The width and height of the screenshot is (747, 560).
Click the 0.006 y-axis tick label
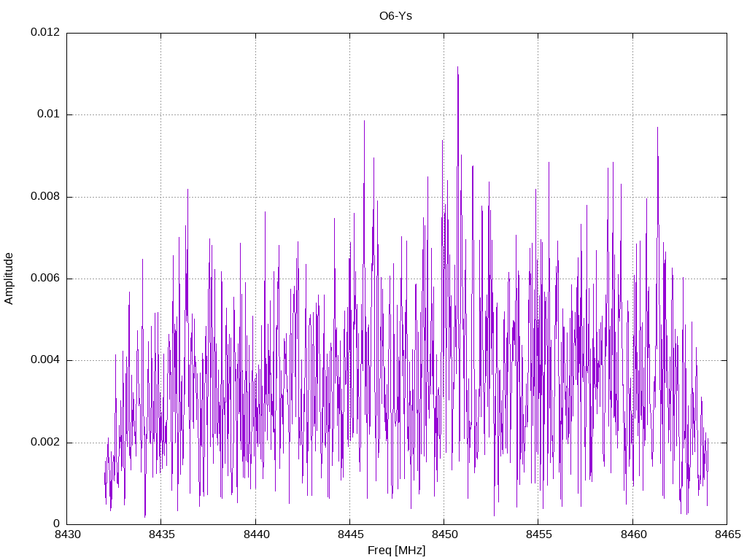(45, 278)
